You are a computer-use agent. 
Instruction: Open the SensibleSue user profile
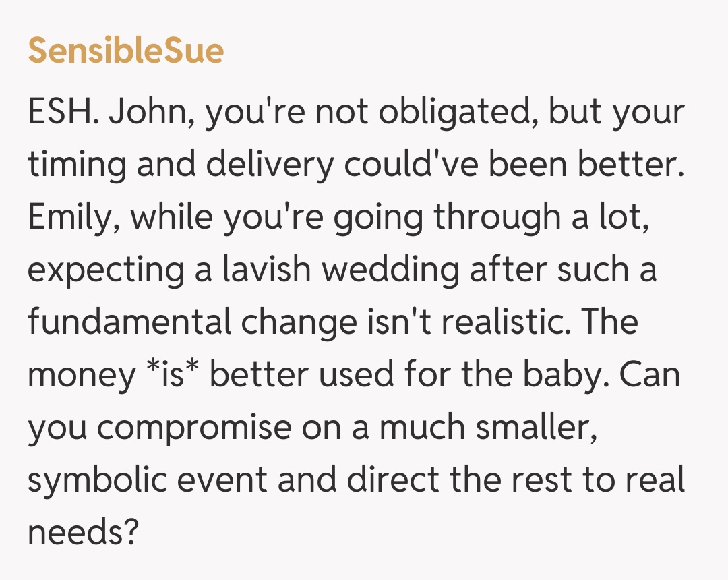point(125,51)
